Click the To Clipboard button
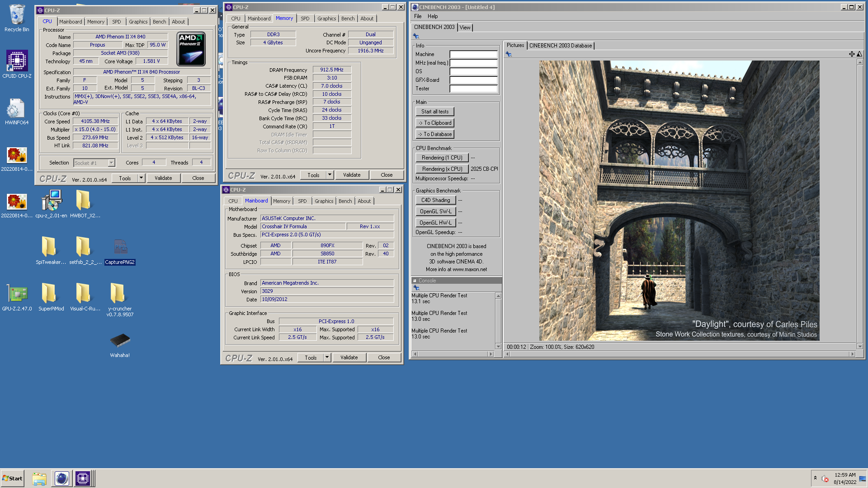Screen dimensions: 868x488 435,123
